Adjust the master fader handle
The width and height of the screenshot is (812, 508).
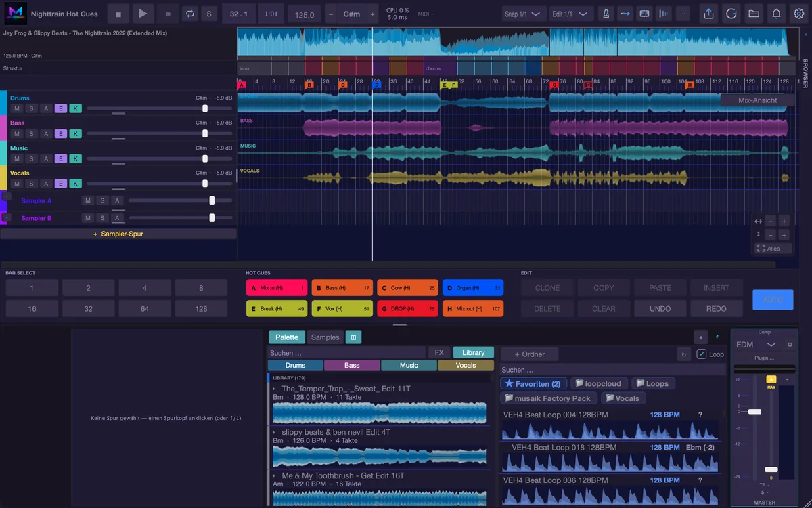pyautogui.click(x=754, y=411)
